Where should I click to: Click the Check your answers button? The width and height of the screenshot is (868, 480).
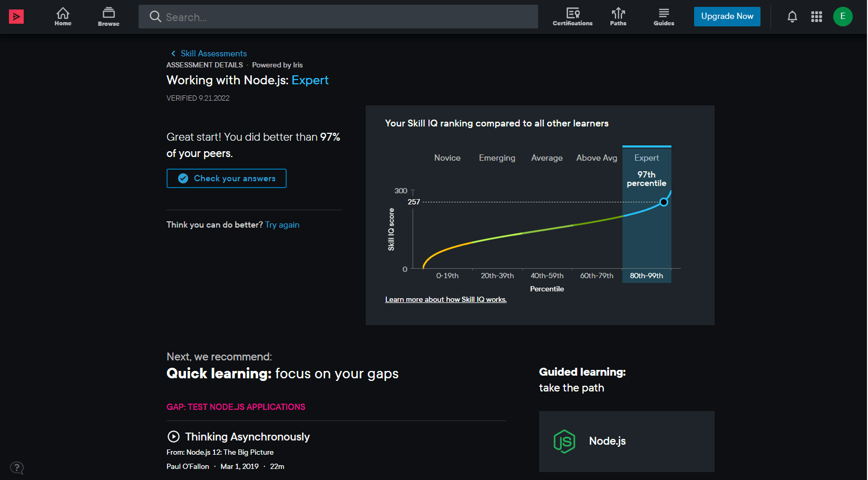pyautogui.click(x=227, y=178)
